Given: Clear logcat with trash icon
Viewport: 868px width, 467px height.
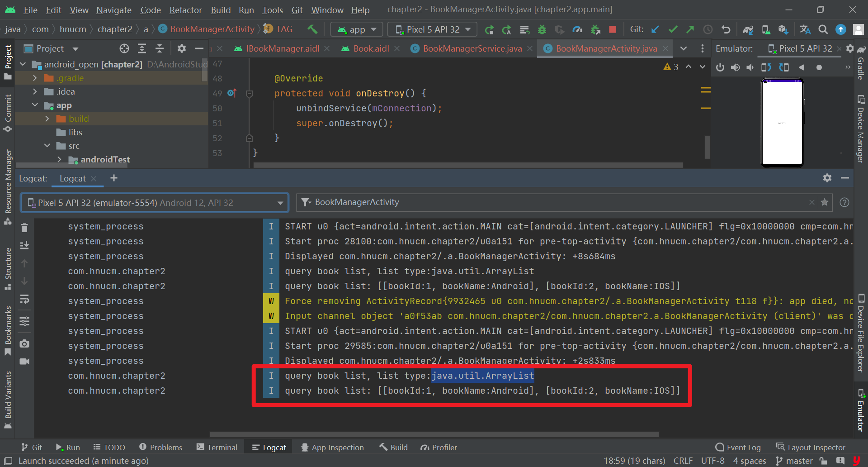Looking at the screenshot, I should (24, 228).
